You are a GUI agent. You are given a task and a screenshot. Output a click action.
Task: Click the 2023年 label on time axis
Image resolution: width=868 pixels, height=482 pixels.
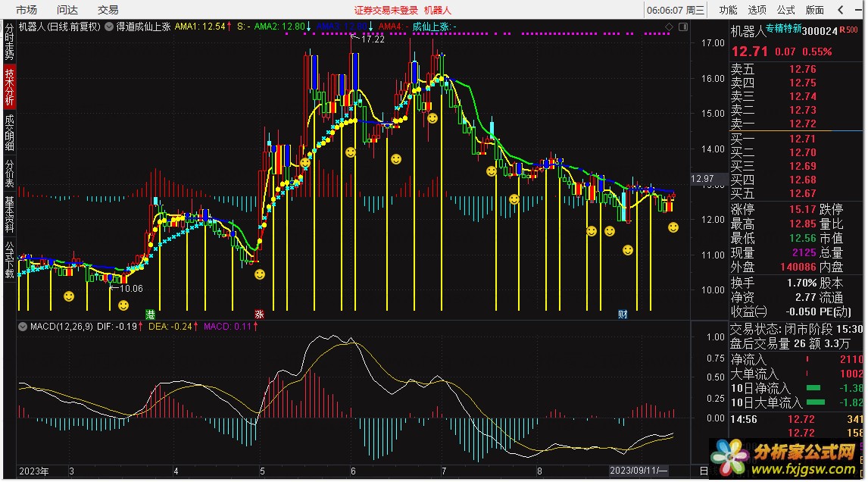point(34,471)
